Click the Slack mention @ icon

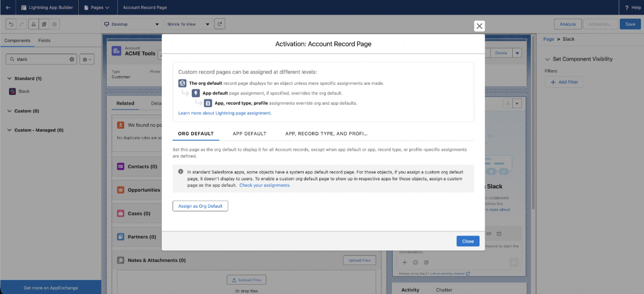tap(426, 262)
